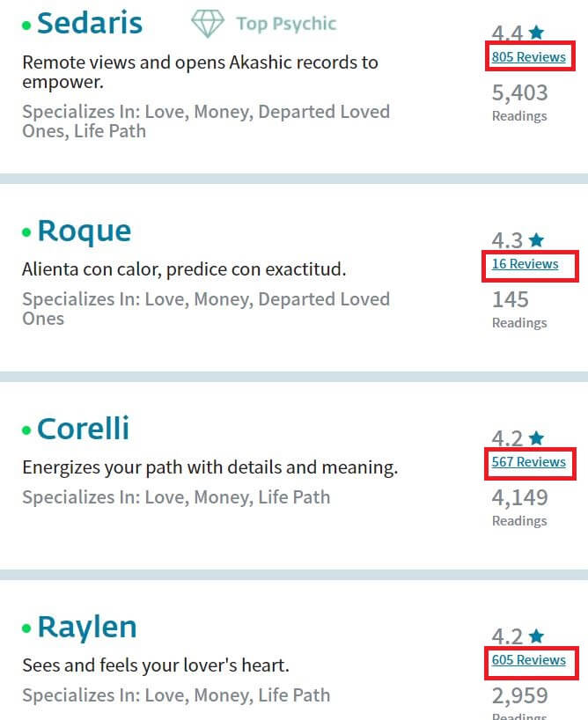Click the Top Psychic diamond icon
The height and width of the screenshot is (720, 588).
(208, 24)
